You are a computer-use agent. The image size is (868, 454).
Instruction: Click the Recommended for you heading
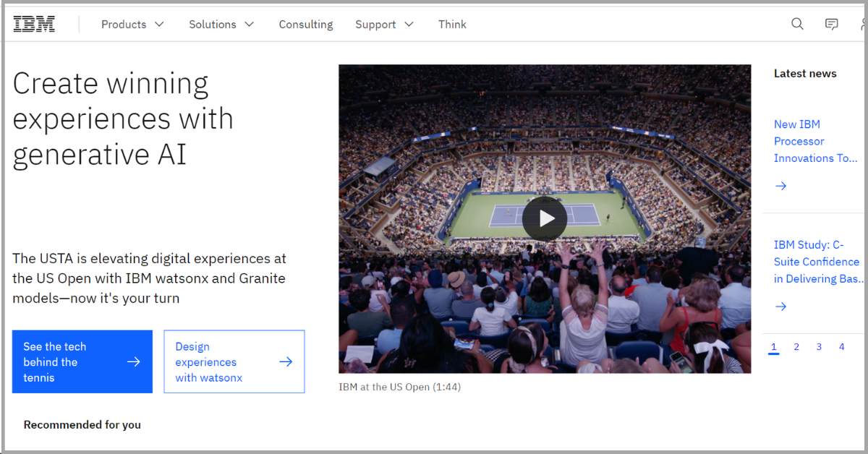click(82, 424)
